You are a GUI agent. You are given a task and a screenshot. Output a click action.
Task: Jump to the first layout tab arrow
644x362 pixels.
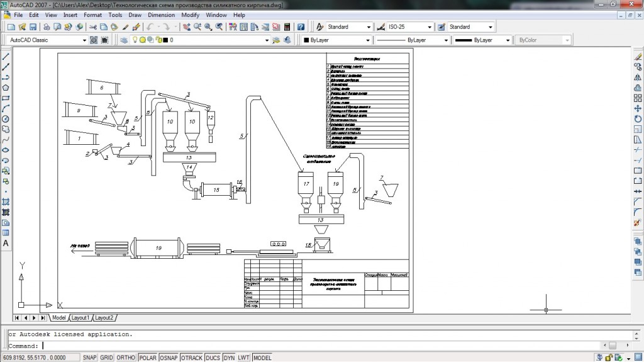[16, 317]
